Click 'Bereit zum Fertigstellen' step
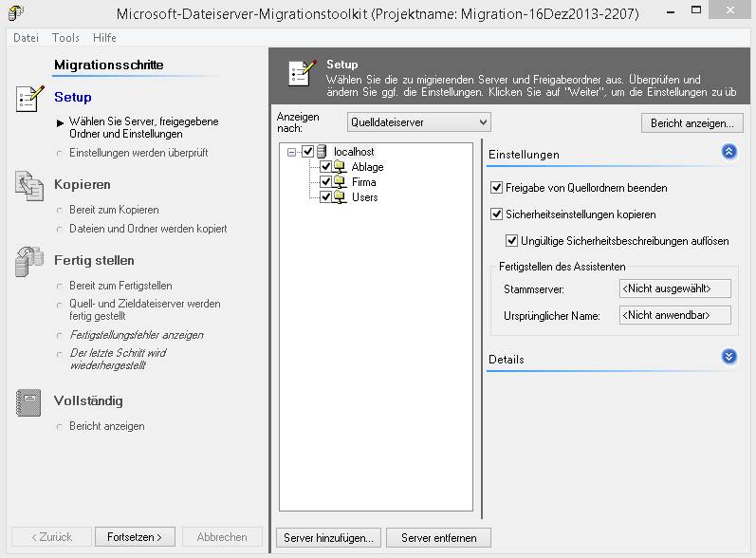Image resolution: width=756 pixels, height=558 pixels. (x=120, y=285)
